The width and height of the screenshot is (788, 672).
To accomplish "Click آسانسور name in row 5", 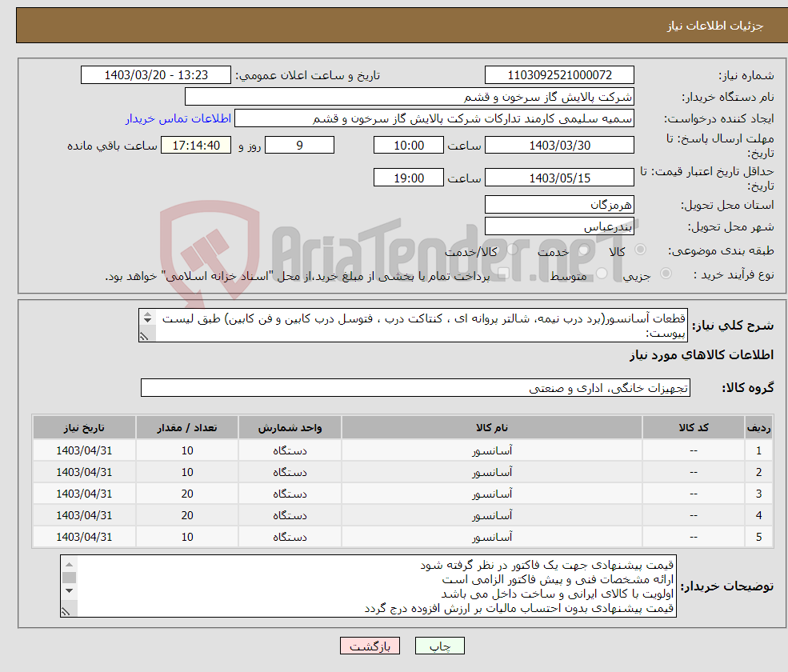I will 492,538.
